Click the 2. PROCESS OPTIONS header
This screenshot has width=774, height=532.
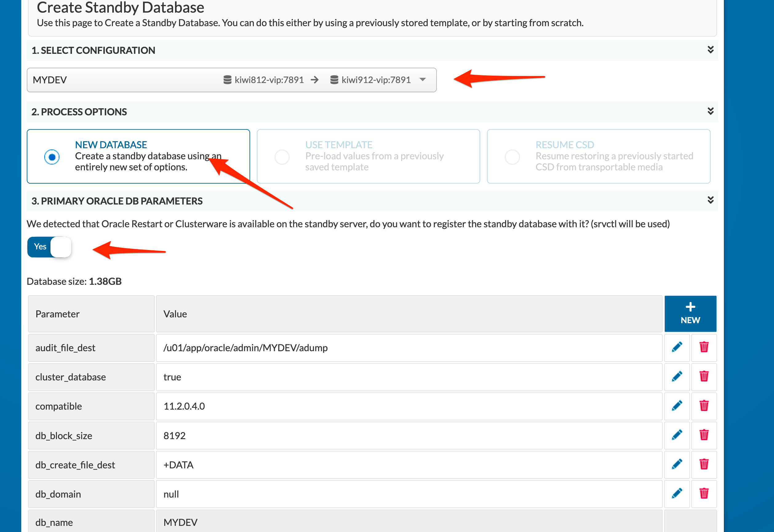coord(79,112)
